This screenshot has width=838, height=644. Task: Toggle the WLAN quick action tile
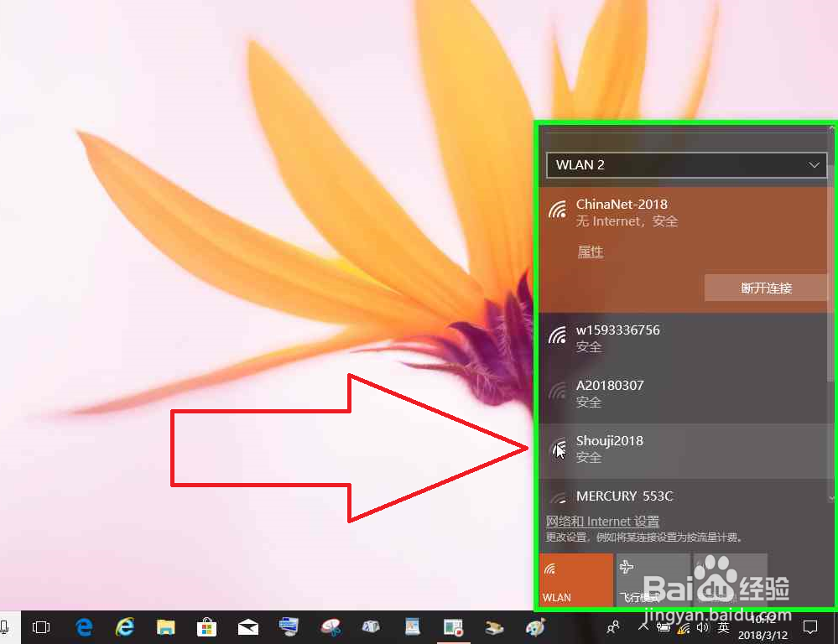[x=576, y=579]
